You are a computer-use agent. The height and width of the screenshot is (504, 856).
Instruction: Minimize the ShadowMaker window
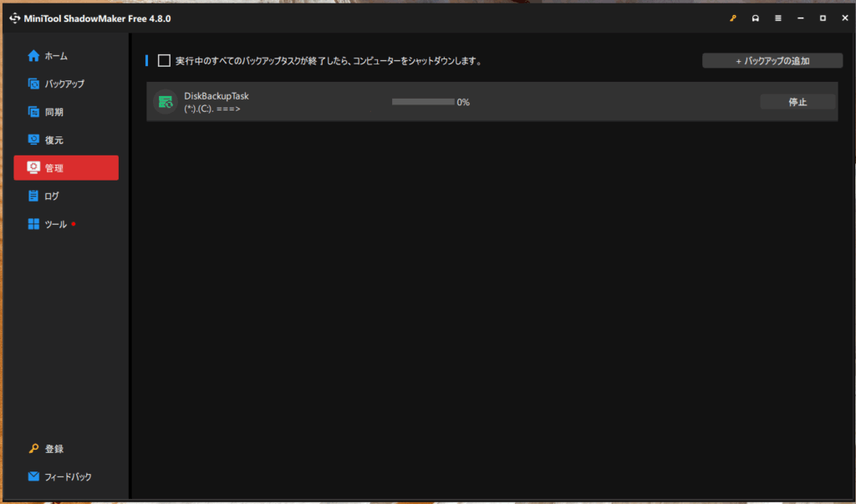point(801,18)
